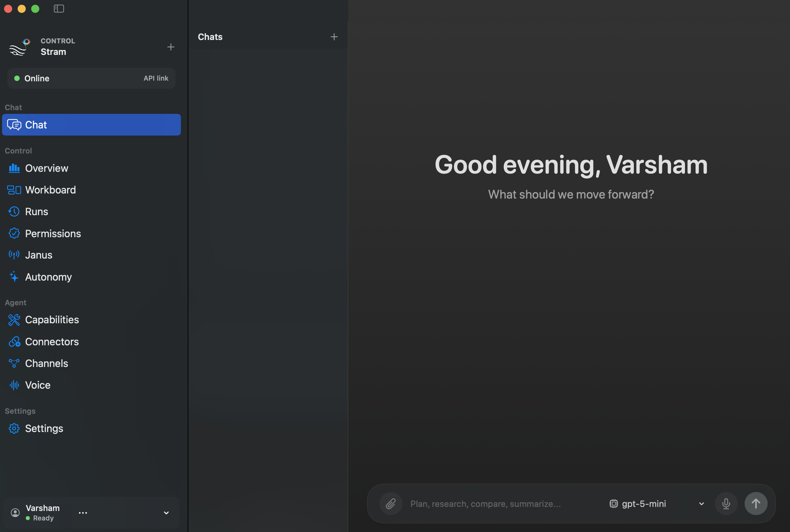This screenshot has height=532, width=790.
Task: Click the CONTROL Stram title
Action: coord(58,47)
